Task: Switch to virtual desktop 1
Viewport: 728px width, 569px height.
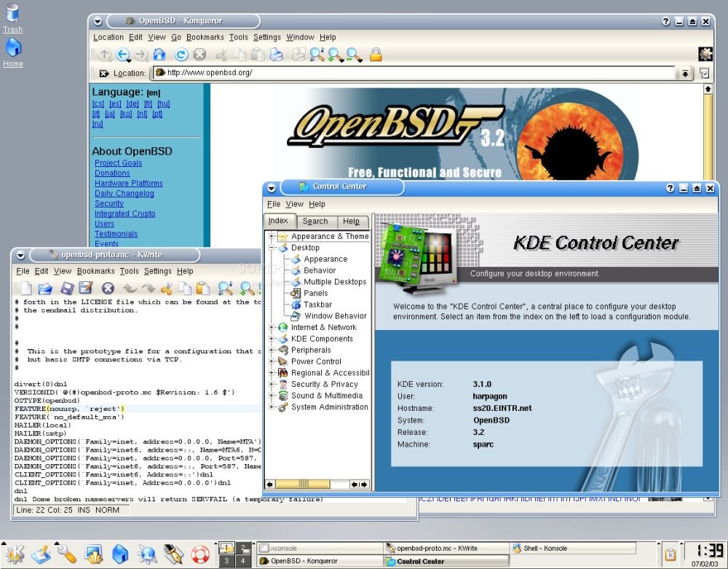Action: (x=226, y=548)
